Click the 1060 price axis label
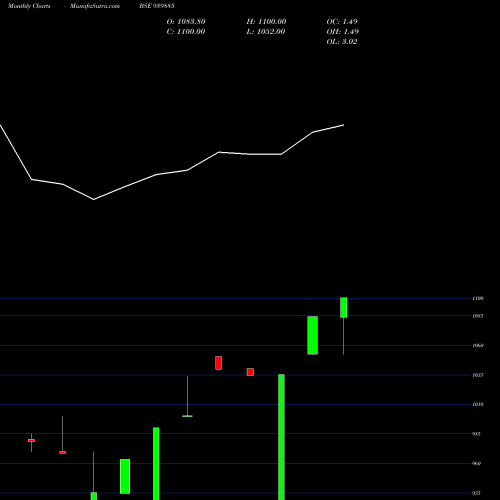The image size is (500, 500). click(x=478, y=346)
